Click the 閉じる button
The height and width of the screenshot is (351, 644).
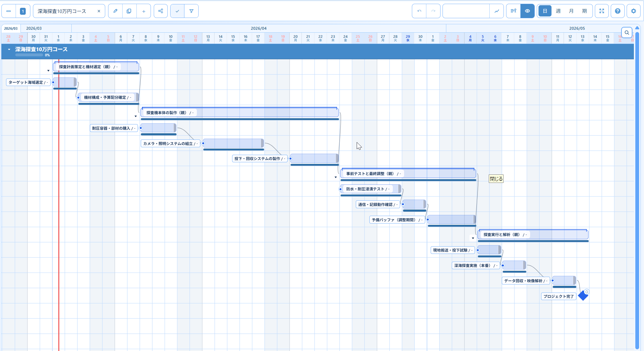click(496, 179)
